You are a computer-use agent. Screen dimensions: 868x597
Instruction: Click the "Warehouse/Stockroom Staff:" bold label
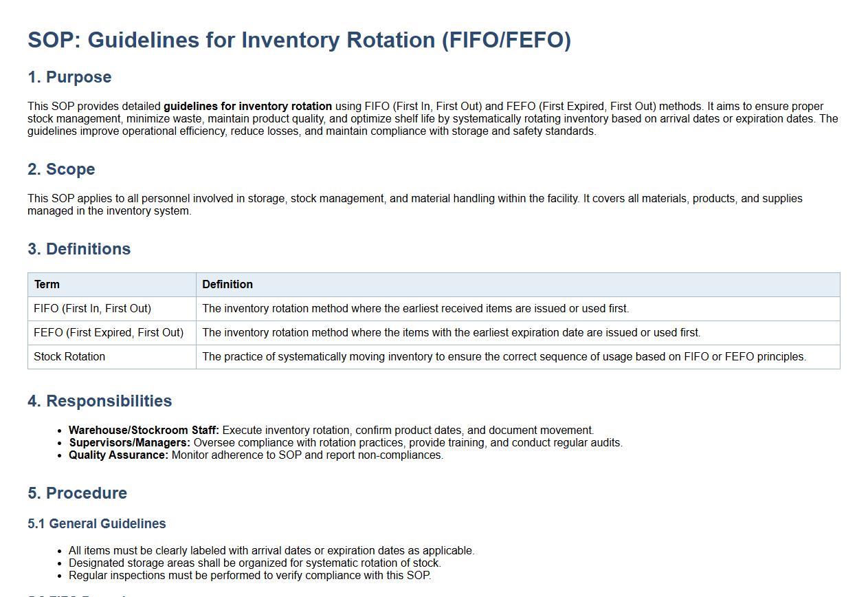click(x=144, y=431)
